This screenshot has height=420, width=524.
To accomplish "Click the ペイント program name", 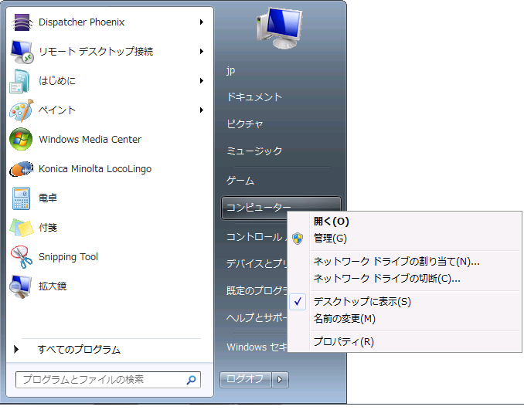I will (57, 110).
